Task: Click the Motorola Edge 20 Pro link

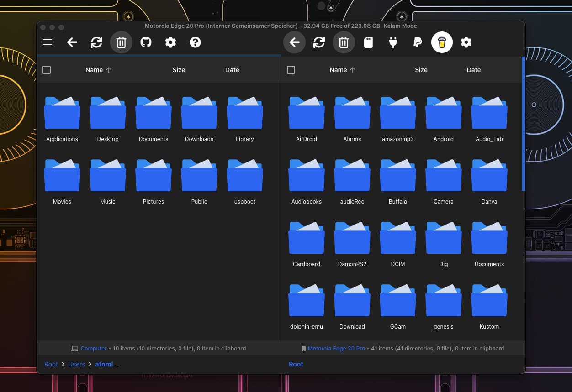Action: [x=336, y=348]
